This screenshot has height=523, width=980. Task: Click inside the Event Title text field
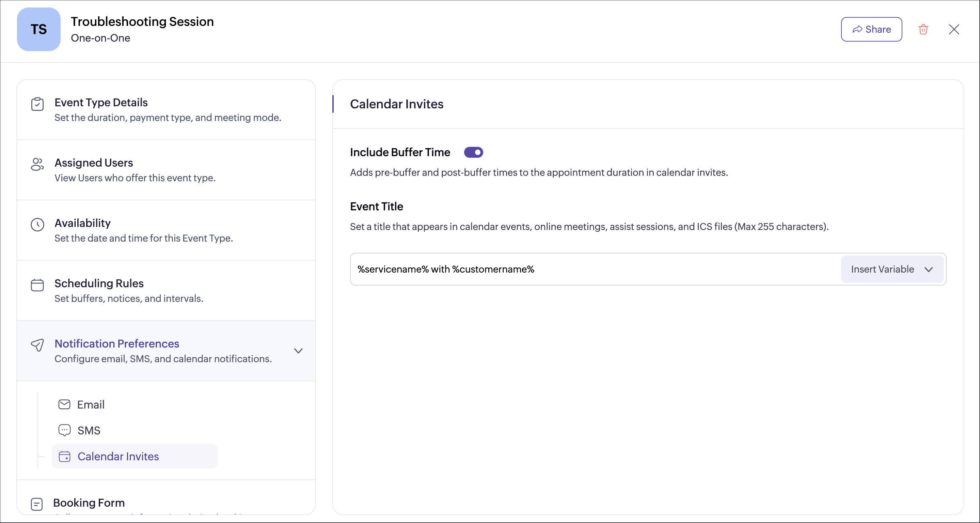tap(594, 269)
